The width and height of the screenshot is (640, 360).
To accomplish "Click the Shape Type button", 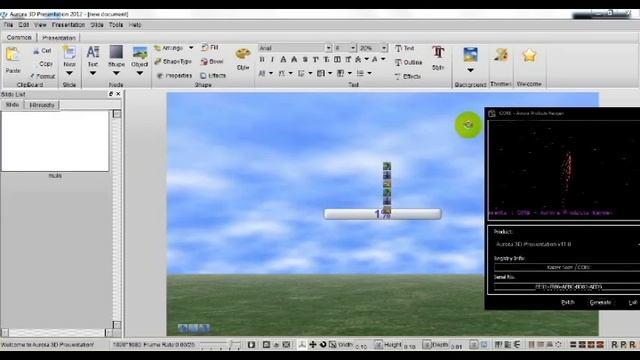I will pos(173,62).
